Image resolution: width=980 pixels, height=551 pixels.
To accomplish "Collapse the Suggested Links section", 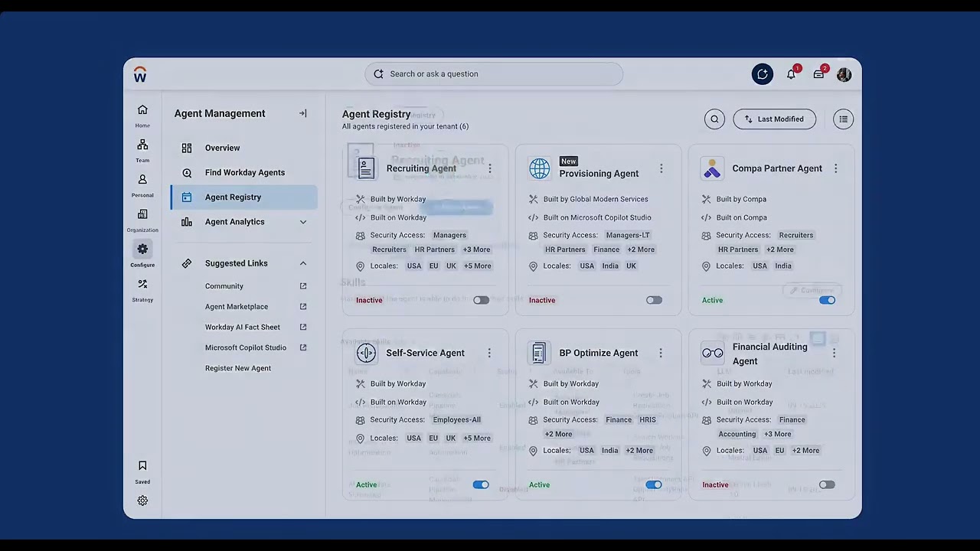I will pyautogui.click(x=303, y=263).
